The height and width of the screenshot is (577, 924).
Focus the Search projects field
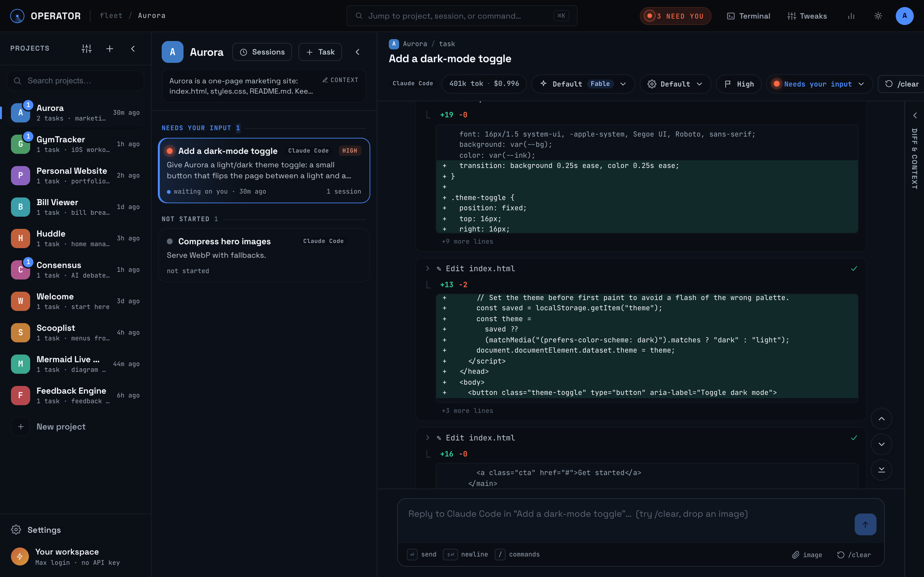point(76,81)
